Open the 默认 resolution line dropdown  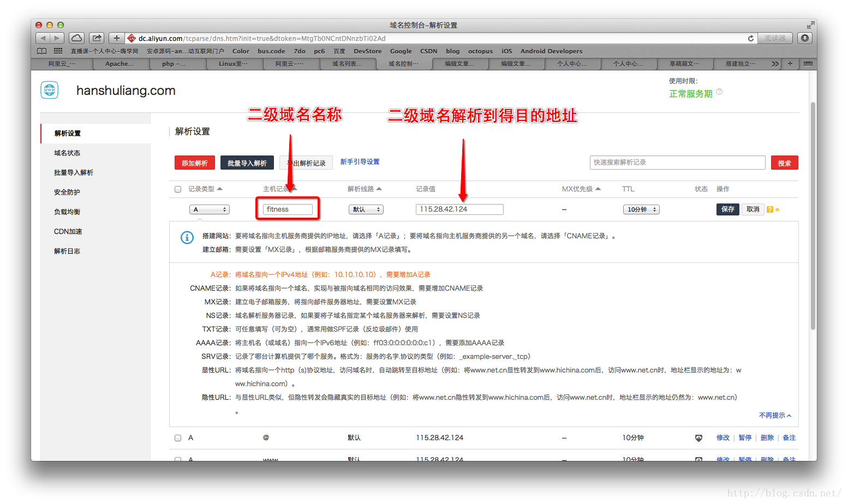coord(366,209)
